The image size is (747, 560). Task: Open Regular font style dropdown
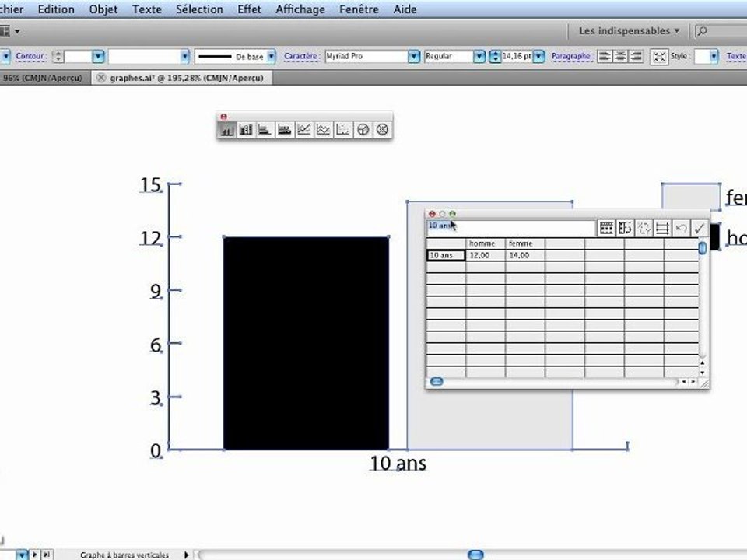(479, 56)
